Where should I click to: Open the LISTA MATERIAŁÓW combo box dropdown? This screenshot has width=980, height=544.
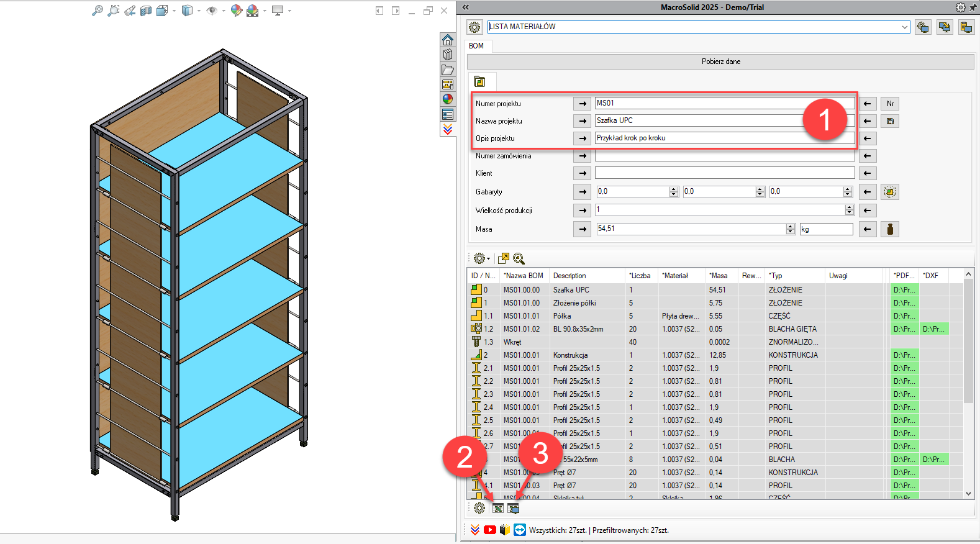tap(905, 27)
